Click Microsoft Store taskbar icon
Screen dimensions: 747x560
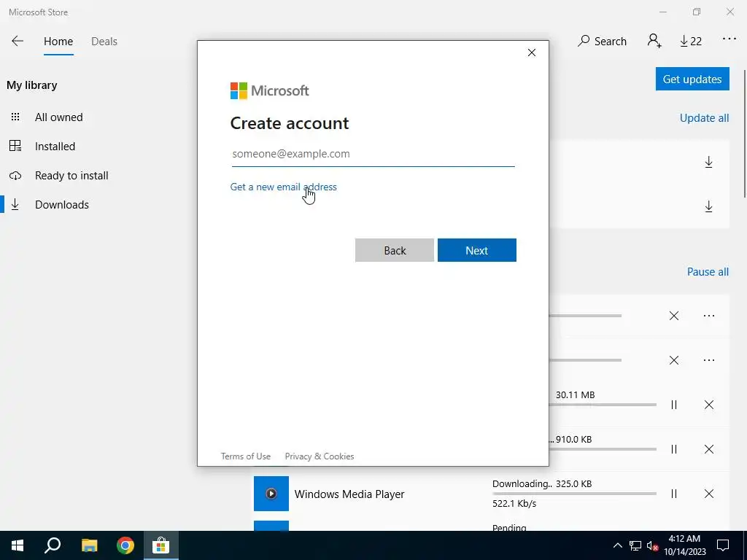pyautogui.click(x=161, y=545)
